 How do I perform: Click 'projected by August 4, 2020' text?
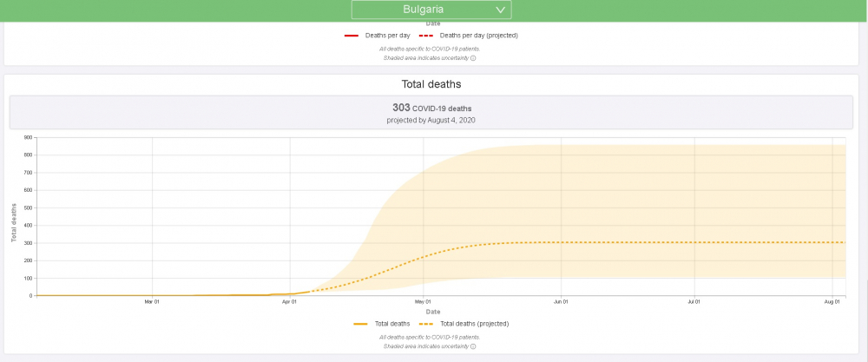click(x=431, y=120)
